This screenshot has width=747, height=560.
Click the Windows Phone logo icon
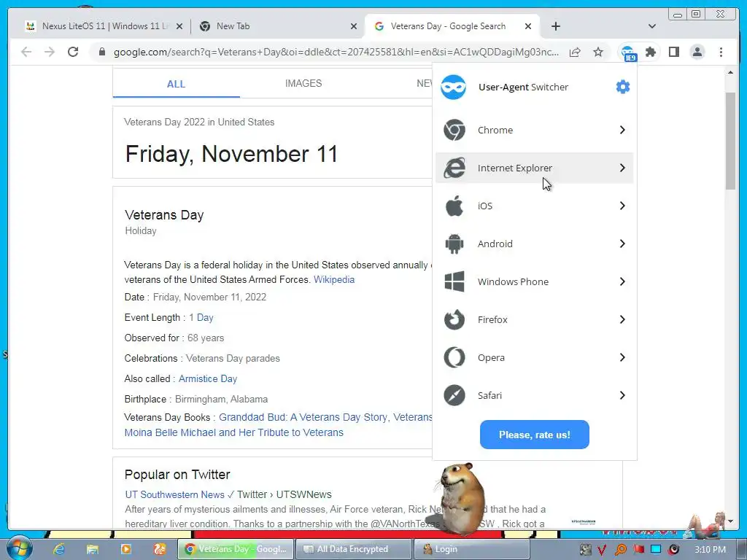point(454,281)
